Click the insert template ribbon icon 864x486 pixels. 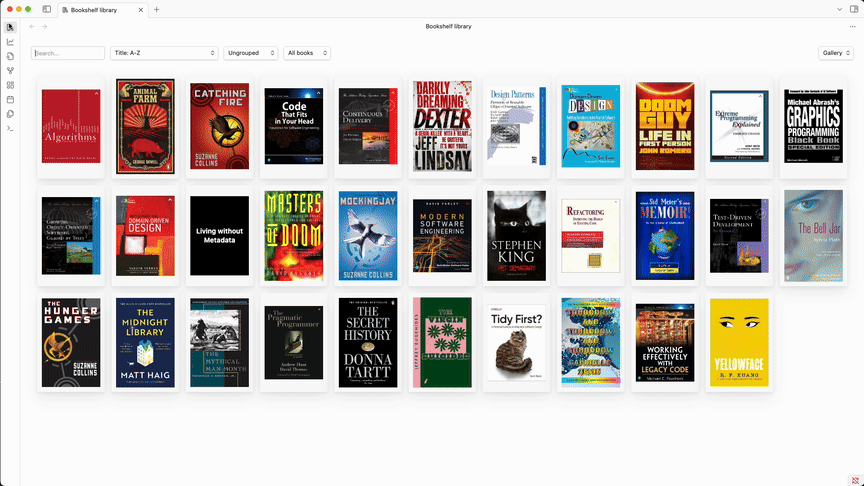(x=10, y=114)
